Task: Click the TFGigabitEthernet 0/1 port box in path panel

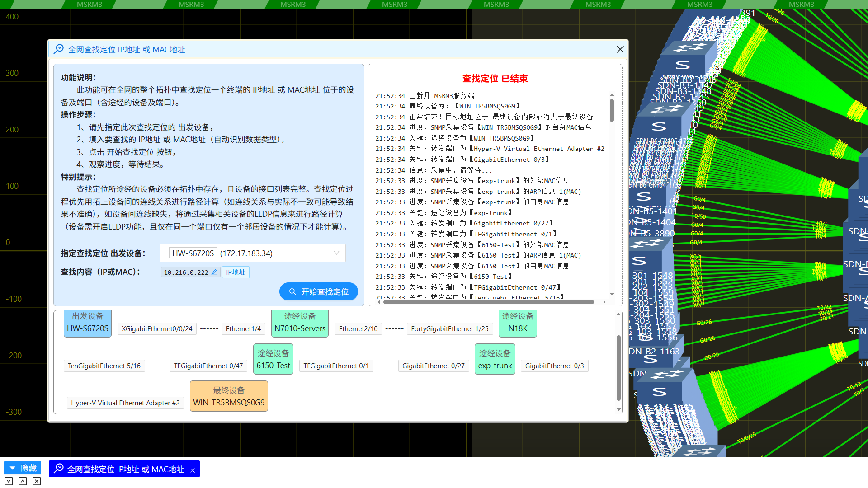Action: (336, 366)
